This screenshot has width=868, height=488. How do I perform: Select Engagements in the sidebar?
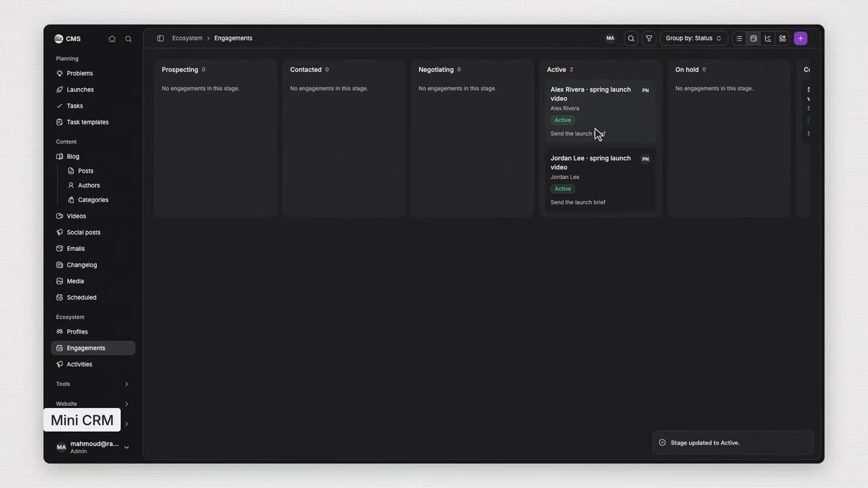[93, 348]
